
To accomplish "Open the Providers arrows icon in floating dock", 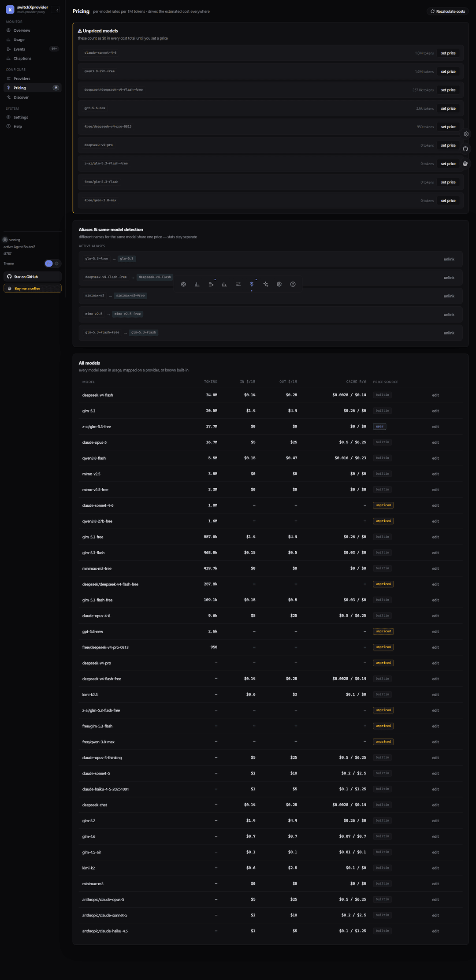I will tap(238, 284).
